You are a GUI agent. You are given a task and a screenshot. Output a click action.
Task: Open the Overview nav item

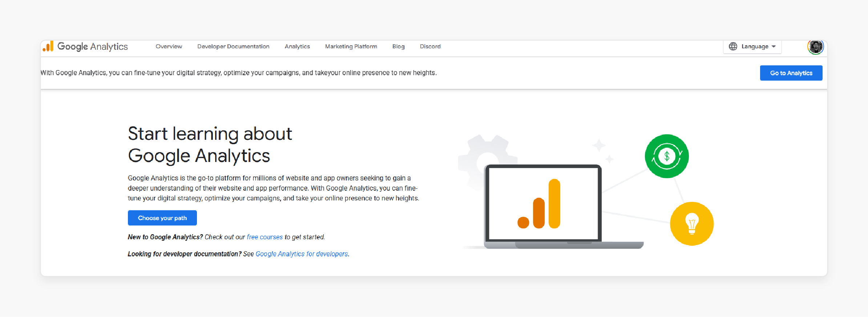(169, 46)
